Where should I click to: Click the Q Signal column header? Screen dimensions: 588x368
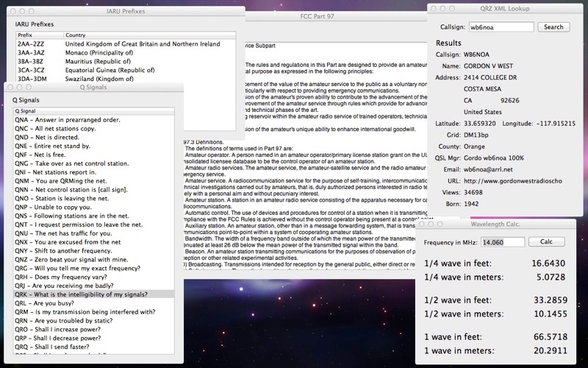94,111
